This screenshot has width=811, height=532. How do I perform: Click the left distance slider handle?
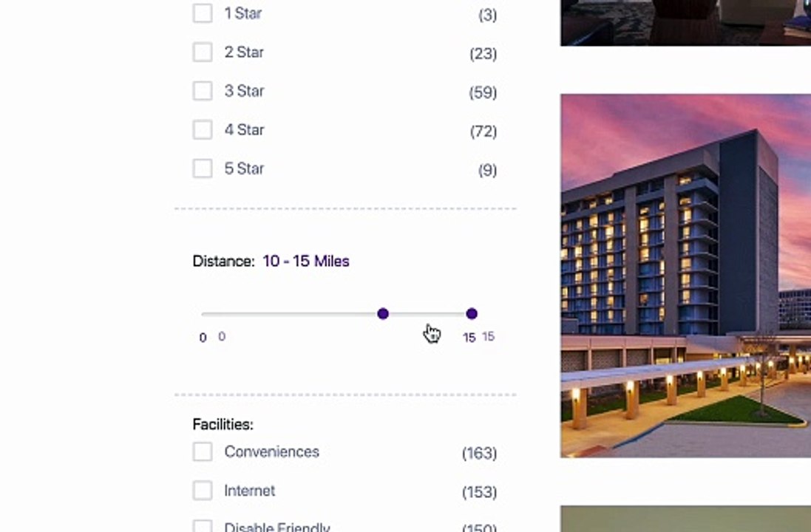pos(383,314)
